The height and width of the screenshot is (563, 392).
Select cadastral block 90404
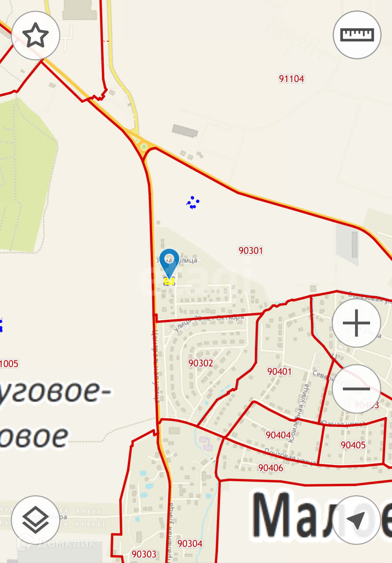coord(278,435)
